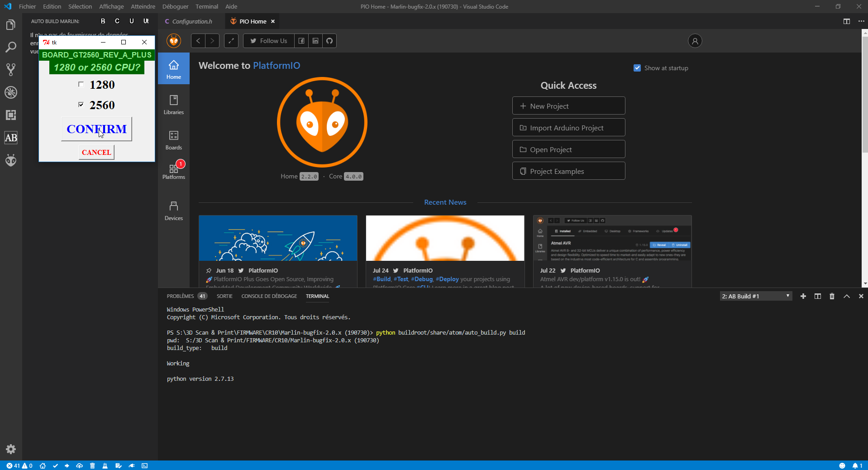The image size is (868, 470).
Task: Open the Déboguer menu
Action: pyautogui.click(x=176, y=6)
